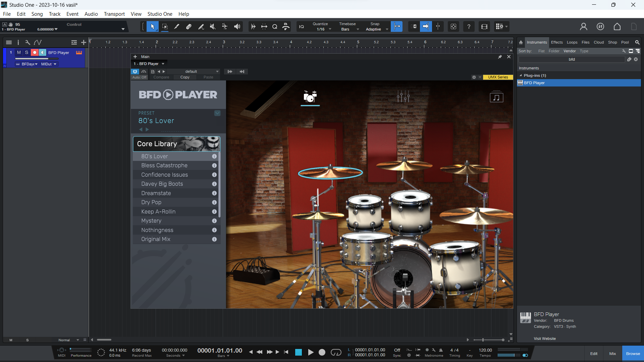Open BFD Player mixer view icon
This screenshot has height=362, width=644.
pos(403,97)
